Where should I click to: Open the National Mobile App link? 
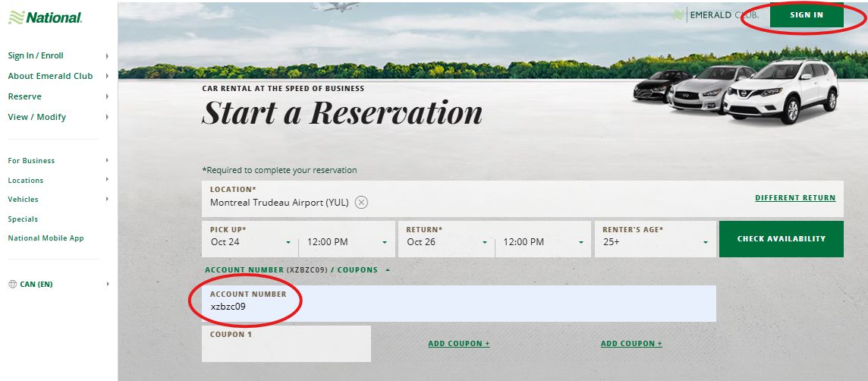46,238
